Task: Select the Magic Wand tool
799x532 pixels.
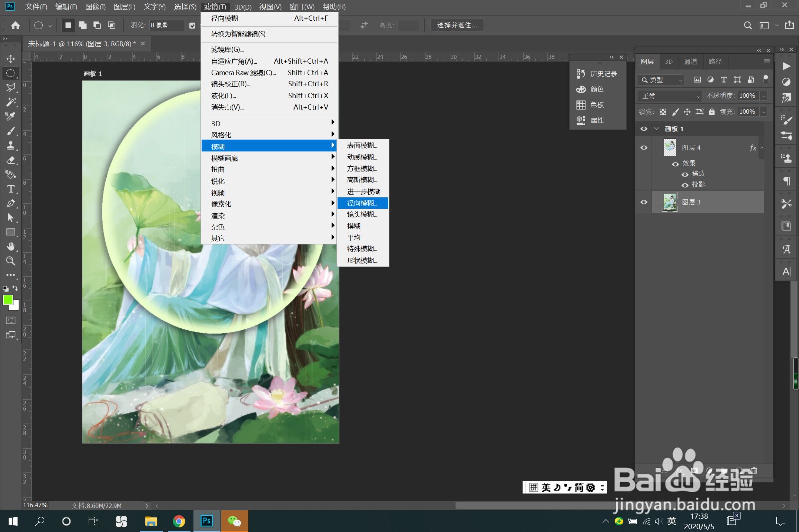Action: pos(10,102)
